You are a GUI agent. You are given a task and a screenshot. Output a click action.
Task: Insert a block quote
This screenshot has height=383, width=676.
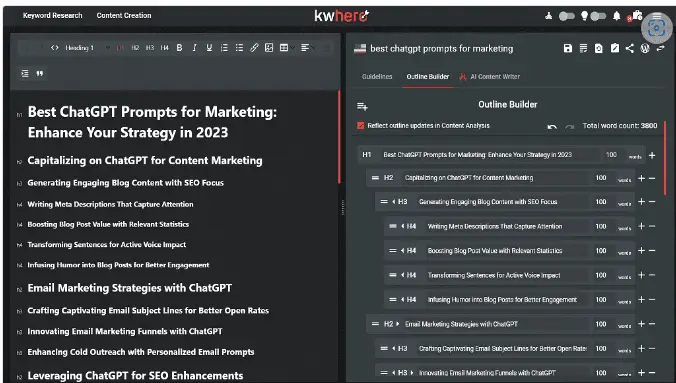tap(40, 74)
